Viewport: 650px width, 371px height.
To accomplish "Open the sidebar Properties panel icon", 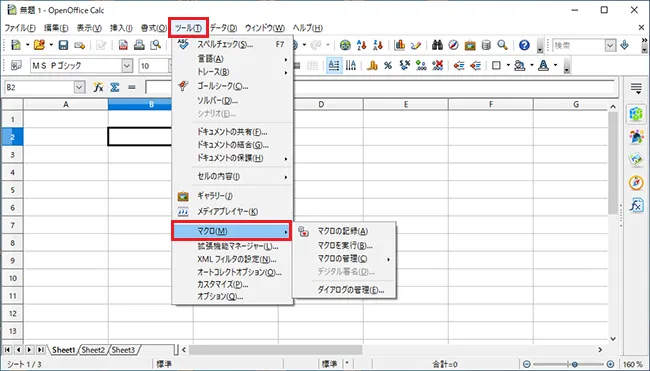I will [636, 114].
